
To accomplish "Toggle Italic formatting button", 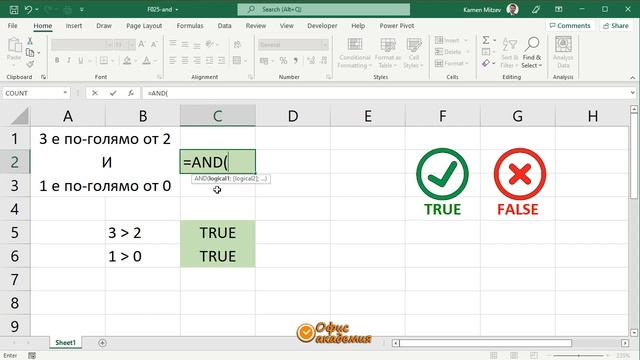I will coord(69,60).
